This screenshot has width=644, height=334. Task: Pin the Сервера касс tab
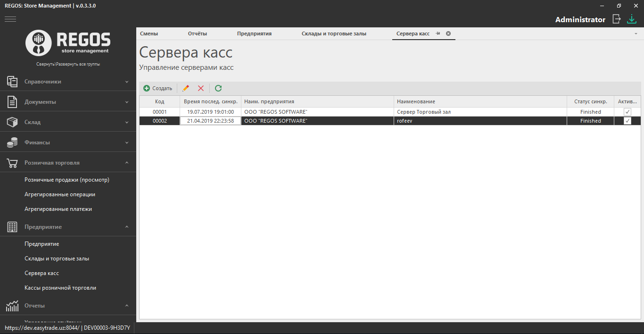point(438,33)
